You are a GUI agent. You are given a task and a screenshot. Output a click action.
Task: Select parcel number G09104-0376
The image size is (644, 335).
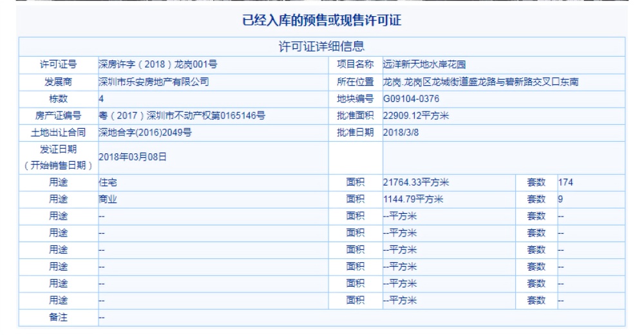[x=411, y=99]
